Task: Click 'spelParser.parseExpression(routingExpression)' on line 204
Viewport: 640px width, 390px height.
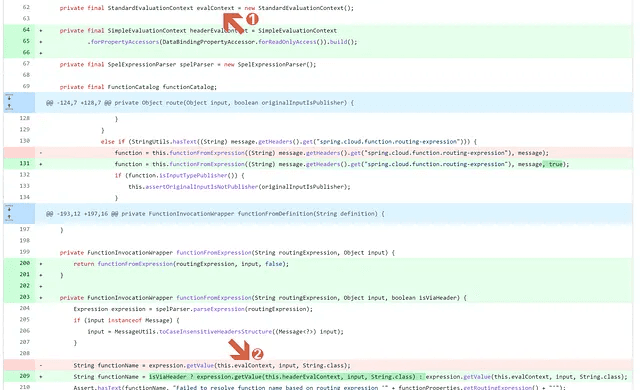Action: [x=233, y=309]
